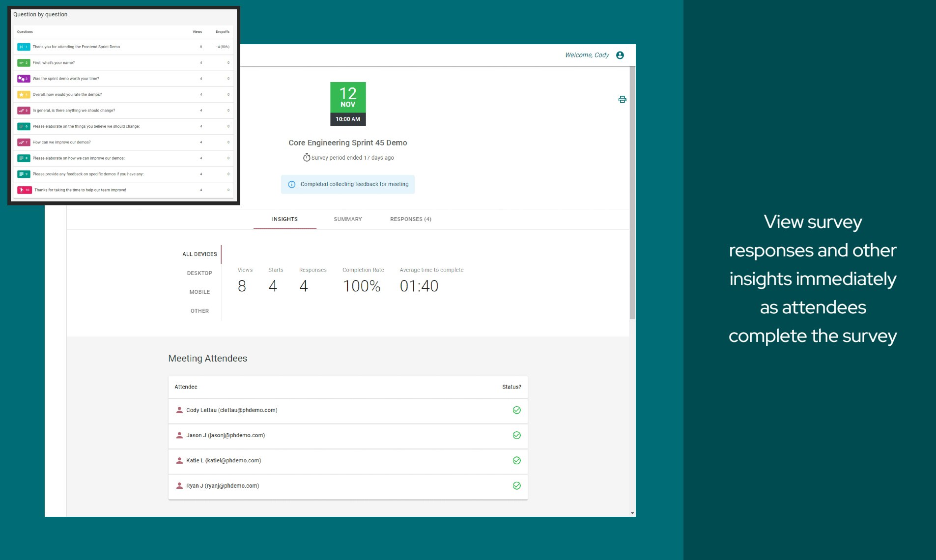Click the Views column header in question table
Image resolution: width=936 pixels, height=560 pixels.
click(x=197, y=32)
